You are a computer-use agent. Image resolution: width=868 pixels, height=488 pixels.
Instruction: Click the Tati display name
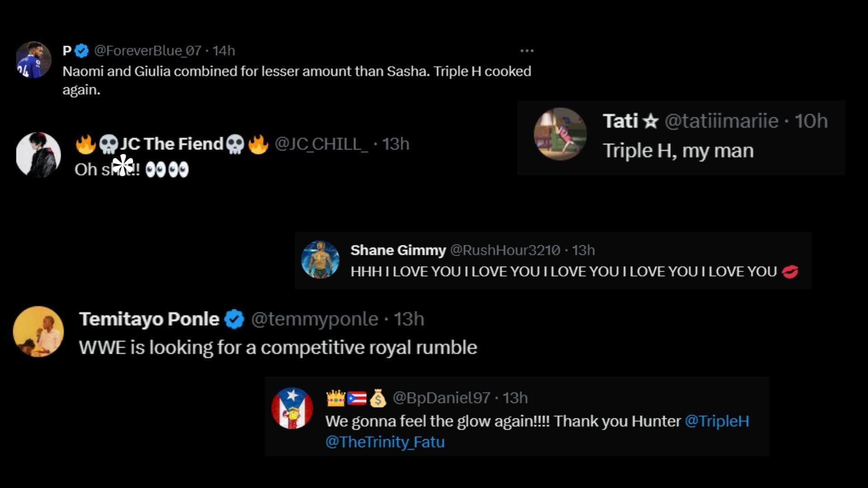tap(620, 121)
